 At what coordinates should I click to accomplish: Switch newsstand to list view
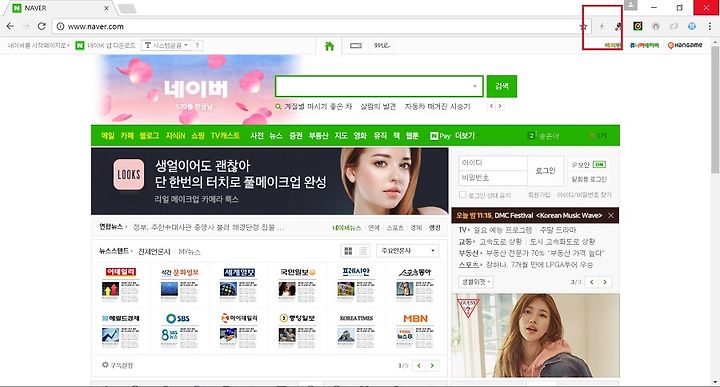tap(363, 251)
